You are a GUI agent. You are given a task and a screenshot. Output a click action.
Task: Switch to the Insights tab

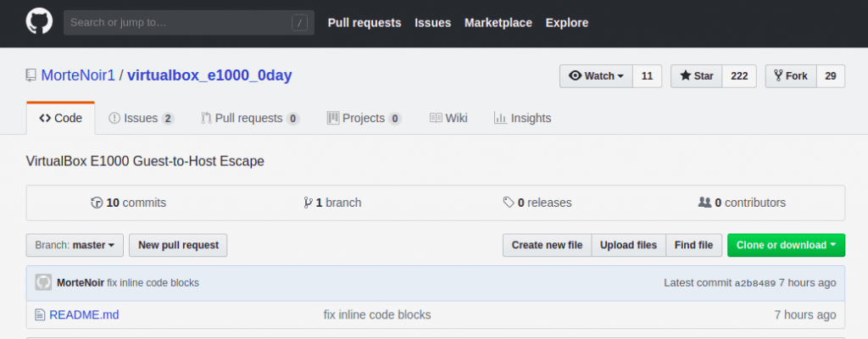coord(522,118)
